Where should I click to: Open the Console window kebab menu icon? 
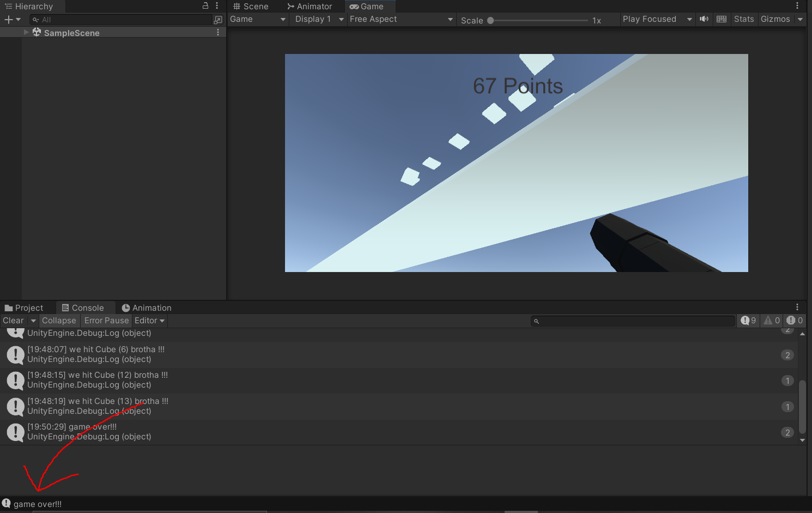click(x=797, y=307)
